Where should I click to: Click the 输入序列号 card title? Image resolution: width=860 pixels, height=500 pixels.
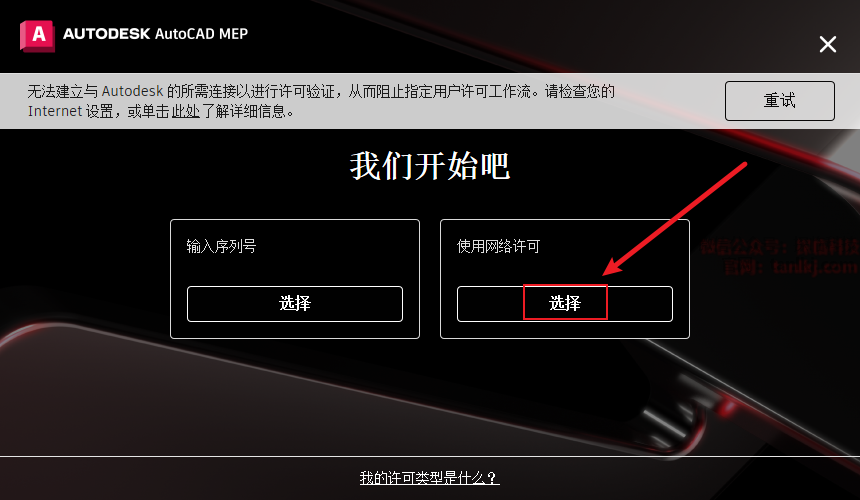pos(221,246)
